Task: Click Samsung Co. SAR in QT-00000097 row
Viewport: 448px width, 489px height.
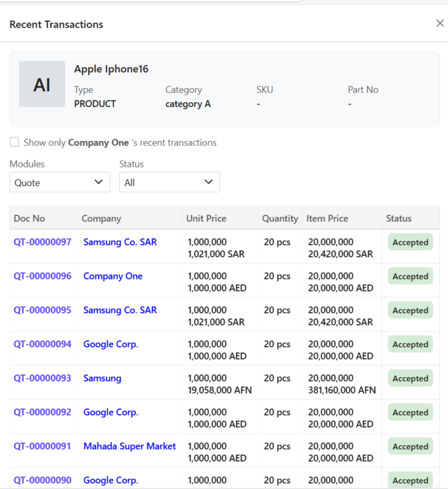Action: tap(120, 242)
